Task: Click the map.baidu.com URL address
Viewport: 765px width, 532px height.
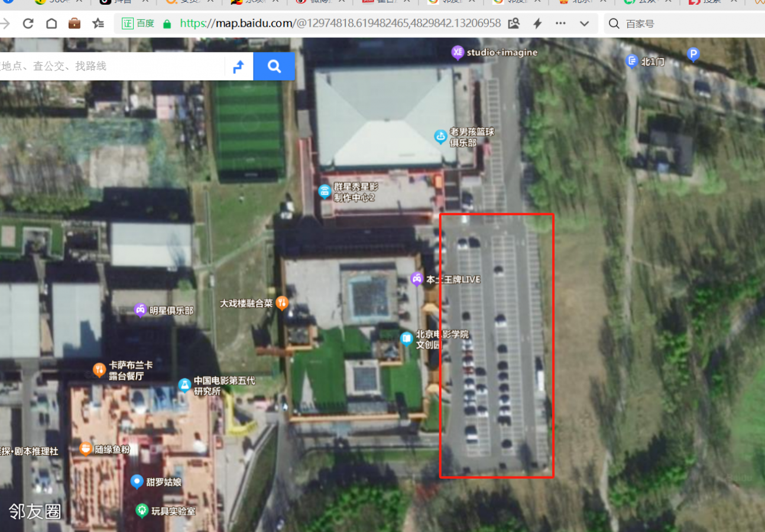Action: [340, 24]
